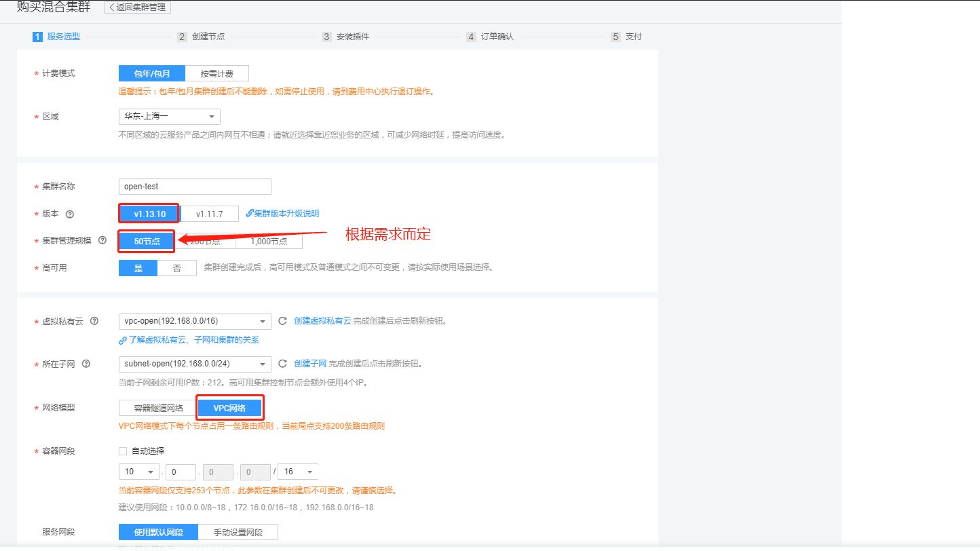
Task: Open the vpc-open(192.168.0.0/16) dropdown
Action: pos(195,321)
